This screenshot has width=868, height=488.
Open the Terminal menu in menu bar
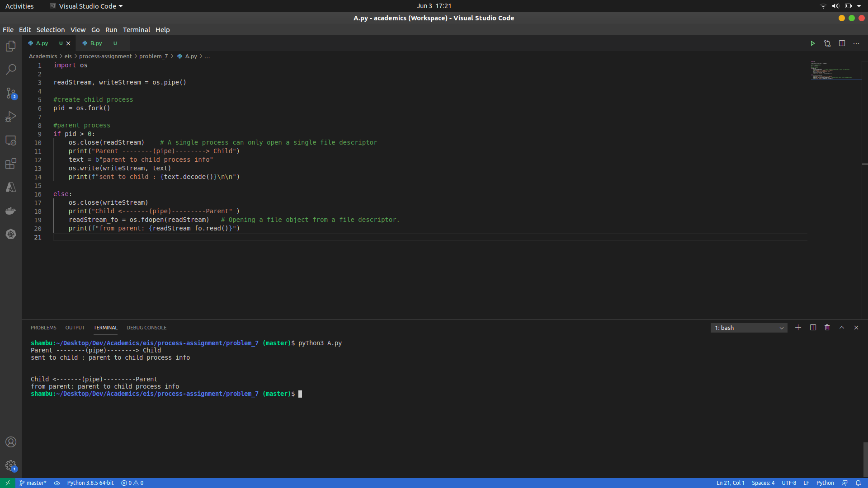pos(136,30)
